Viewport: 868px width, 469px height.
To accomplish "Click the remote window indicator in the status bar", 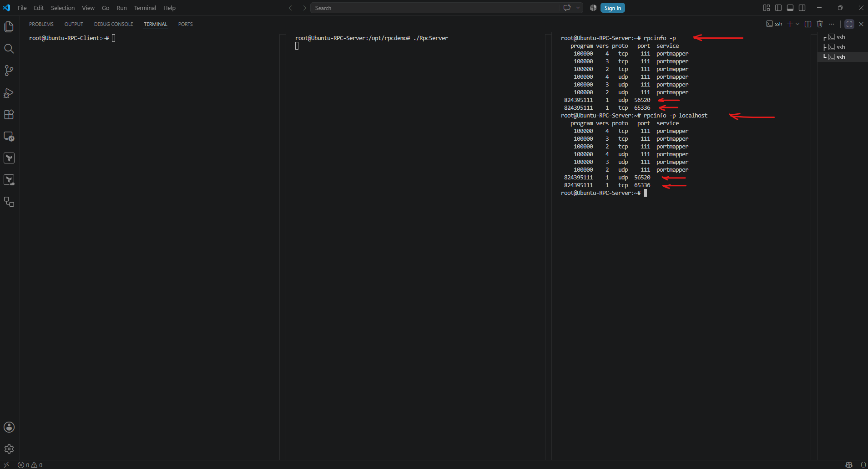I will pos(6,464).
